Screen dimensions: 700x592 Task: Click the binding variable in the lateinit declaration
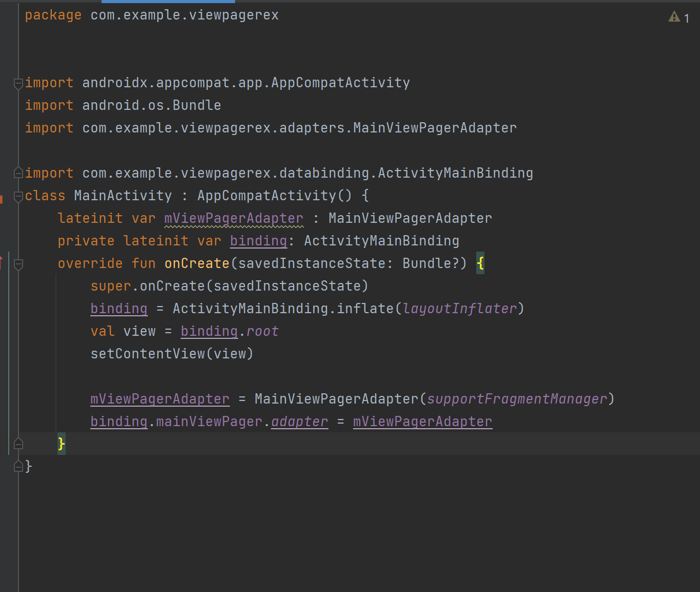(x=258, y=241)
